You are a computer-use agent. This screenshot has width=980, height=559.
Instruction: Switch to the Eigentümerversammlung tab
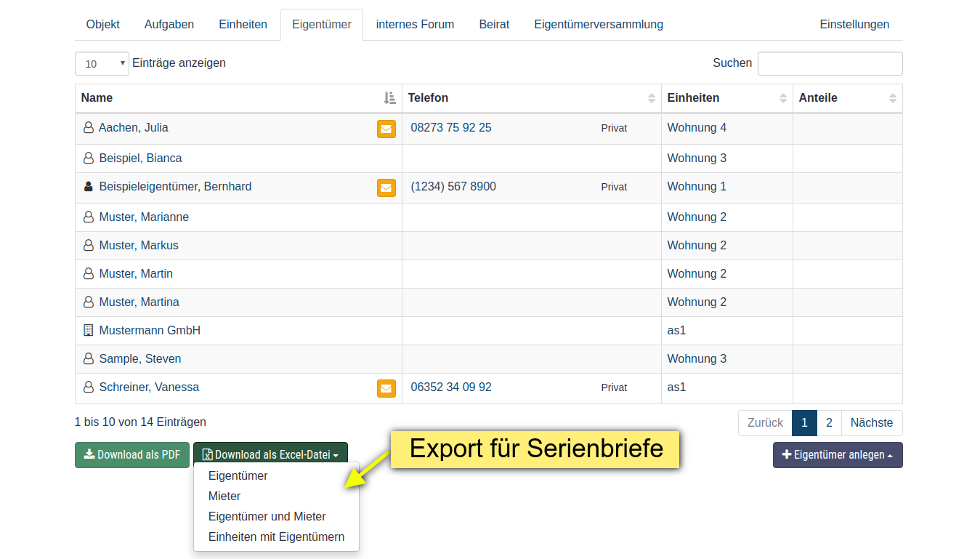tap(598, 25)
